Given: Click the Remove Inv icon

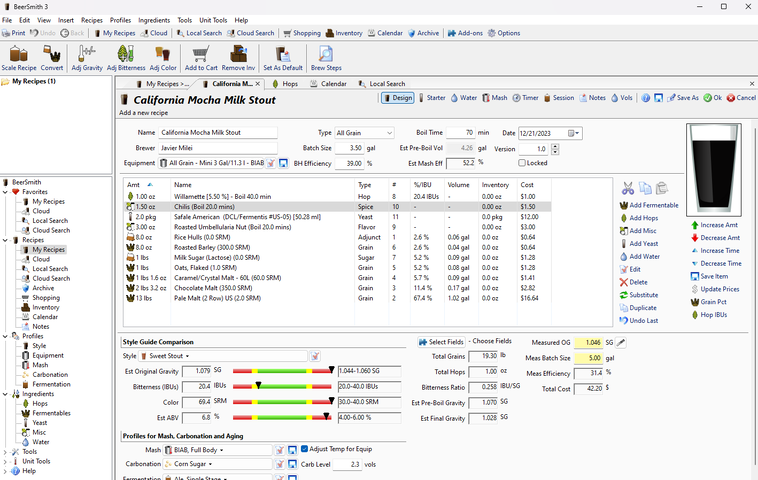Looking at the screenshot, I should coord(238,58).
